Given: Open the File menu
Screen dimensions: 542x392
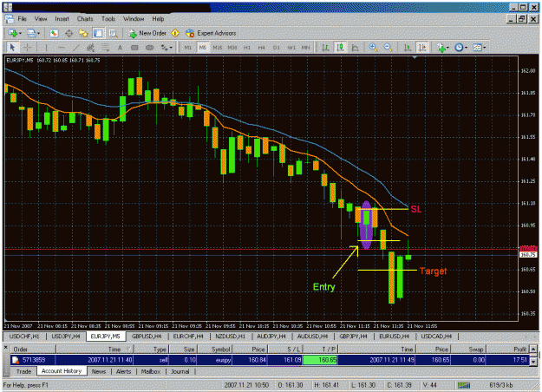Looking at the screenshot, I should 23,19.
